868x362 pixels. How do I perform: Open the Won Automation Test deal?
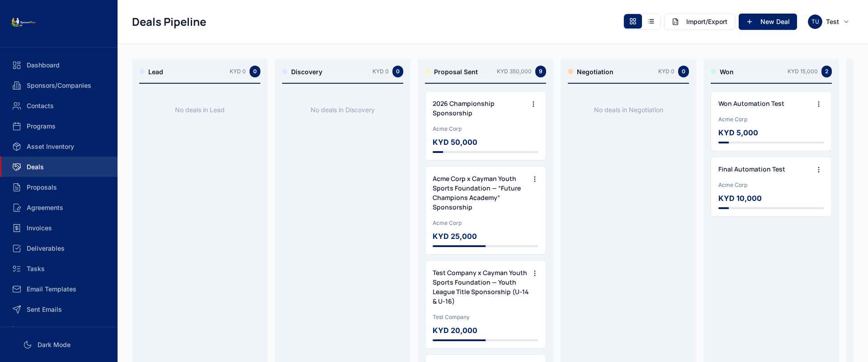pyautogui.click(x=771, y=121)
